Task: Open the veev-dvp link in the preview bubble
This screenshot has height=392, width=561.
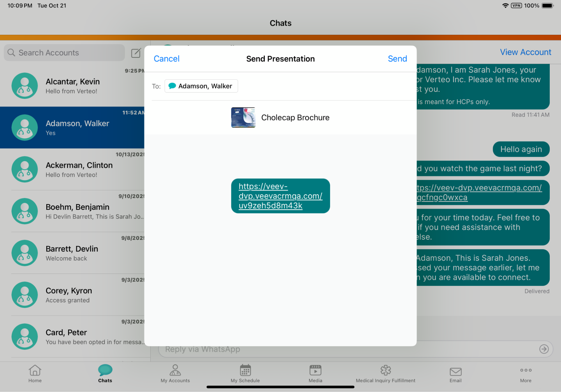Action: pos(280,196)
